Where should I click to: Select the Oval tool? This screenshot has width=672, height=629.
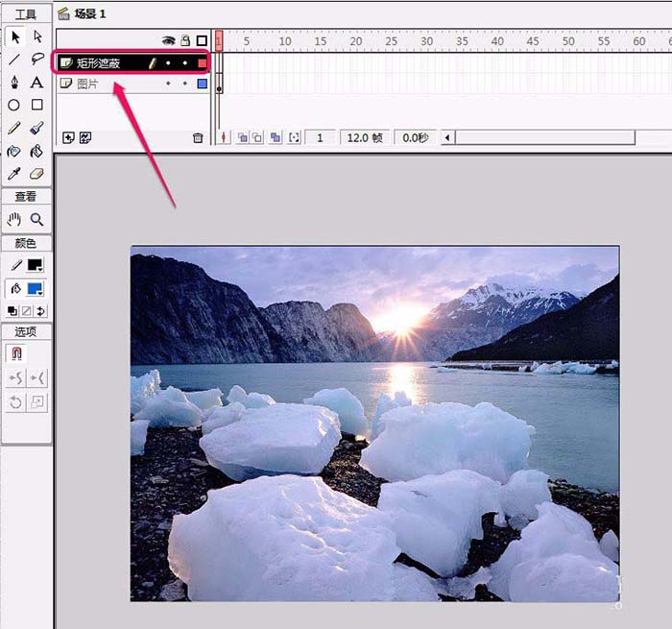(13, 105)
